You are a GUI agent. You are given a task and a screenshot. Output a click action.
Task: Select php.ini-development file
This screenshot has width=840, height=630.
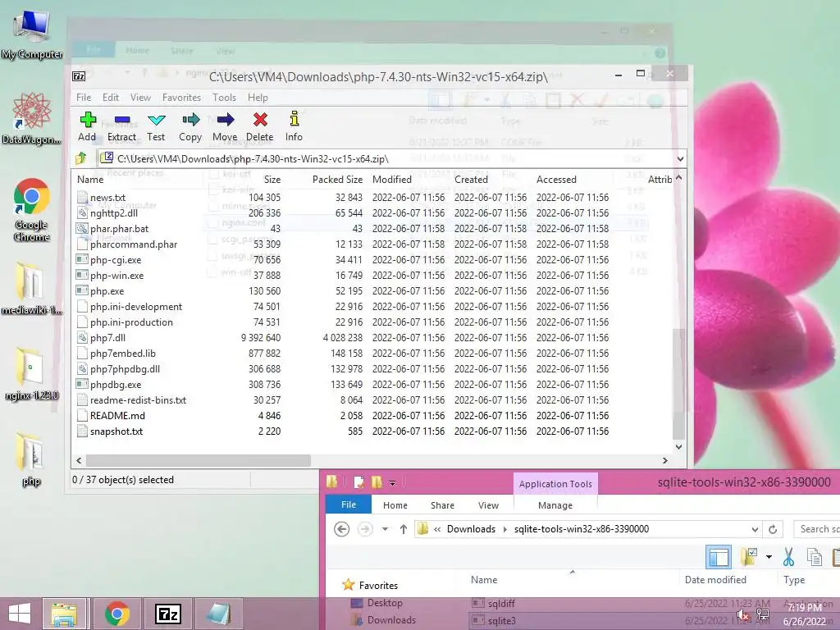click(136, 307)
